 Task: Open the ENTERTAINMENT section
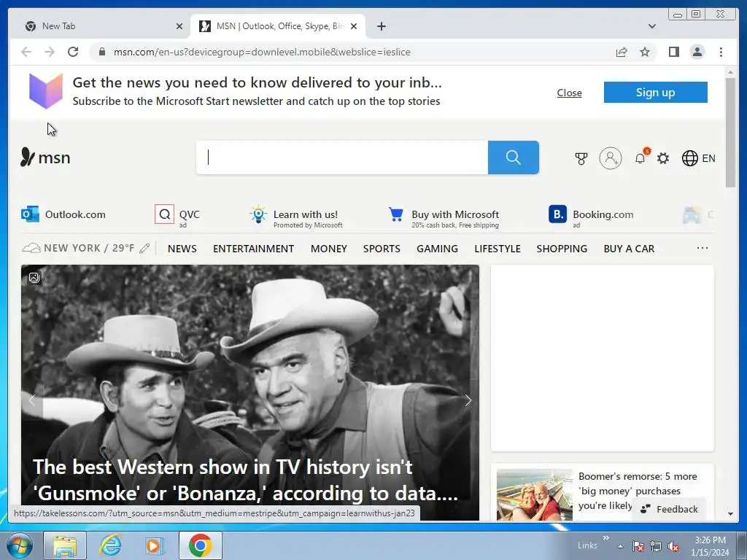(253, 249)
